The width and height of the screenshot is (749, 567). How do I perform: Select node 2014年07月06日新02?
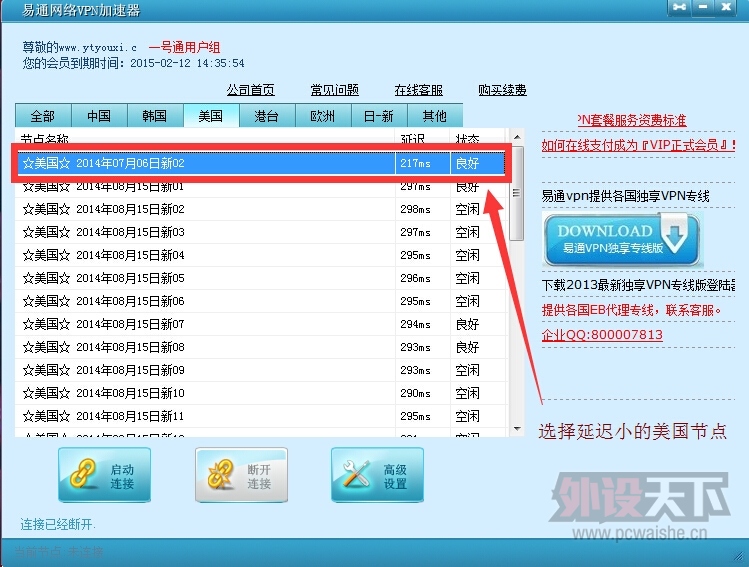pyautogui.click(x=260, y=163)
